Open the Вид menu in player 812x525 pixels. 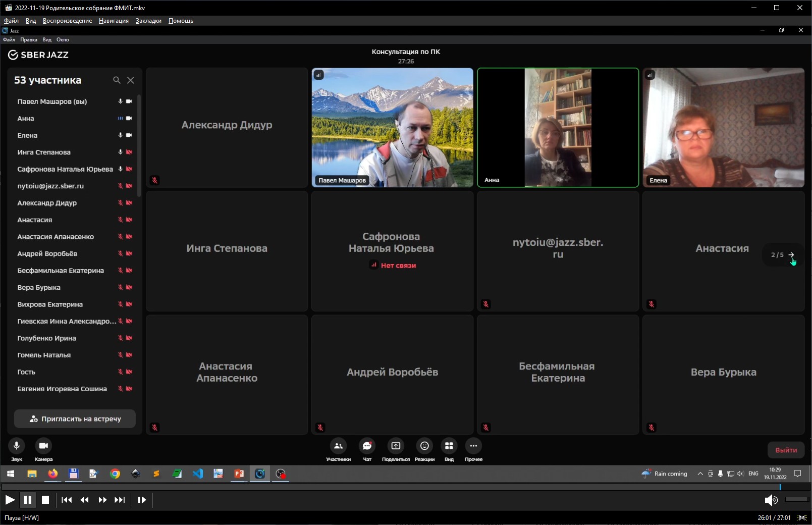pos(31,21)
